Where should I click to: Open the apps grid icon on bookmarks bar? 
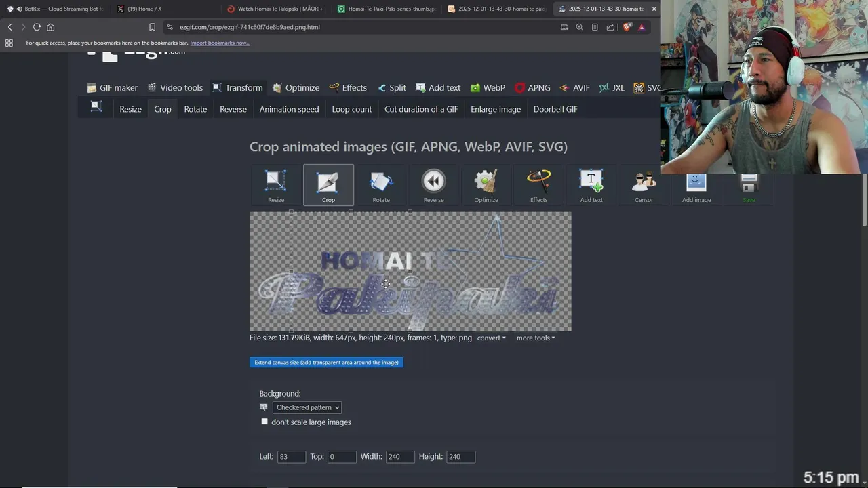[9, 43]
